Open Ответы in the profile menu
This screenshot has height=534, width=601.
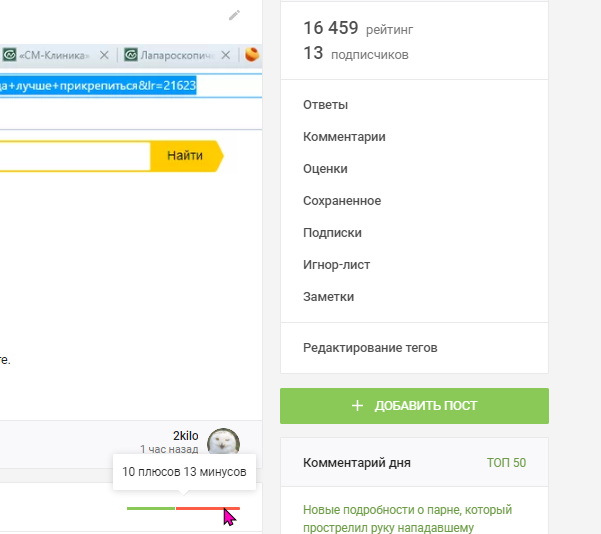325,105
